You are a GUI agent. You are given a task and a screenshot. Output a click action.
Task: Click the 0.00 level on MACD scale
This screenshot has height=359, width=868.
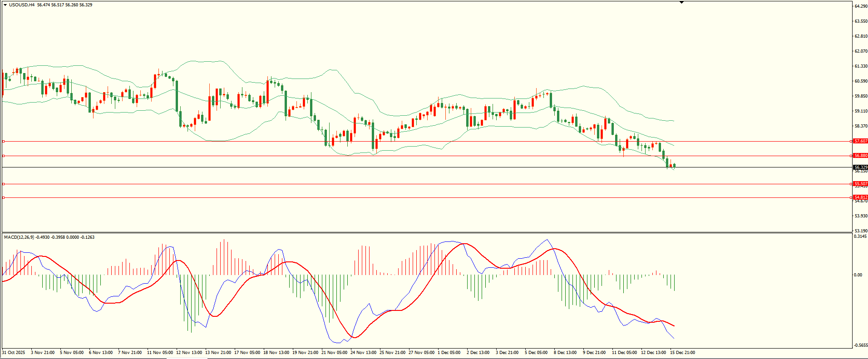(x=858, y=275)
